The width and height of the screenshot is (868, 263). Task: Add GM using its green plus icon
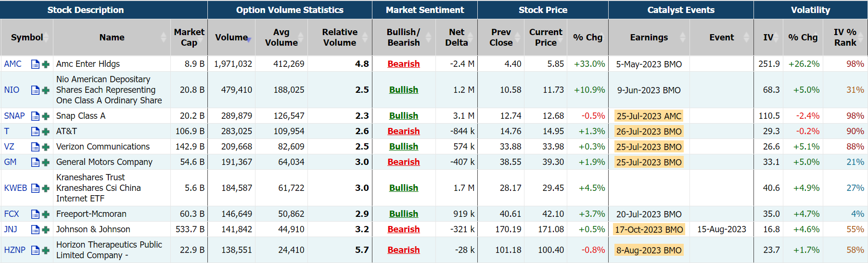coord(46,162)
